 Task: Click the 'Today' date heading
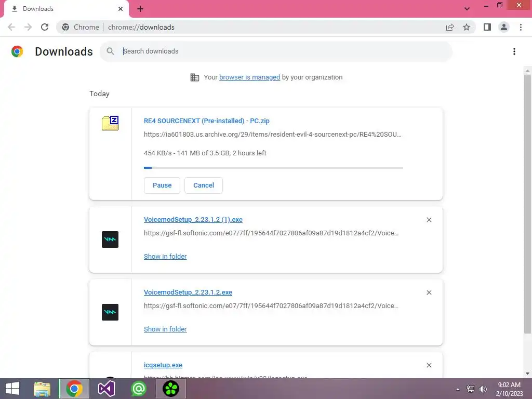coord(99,94)
